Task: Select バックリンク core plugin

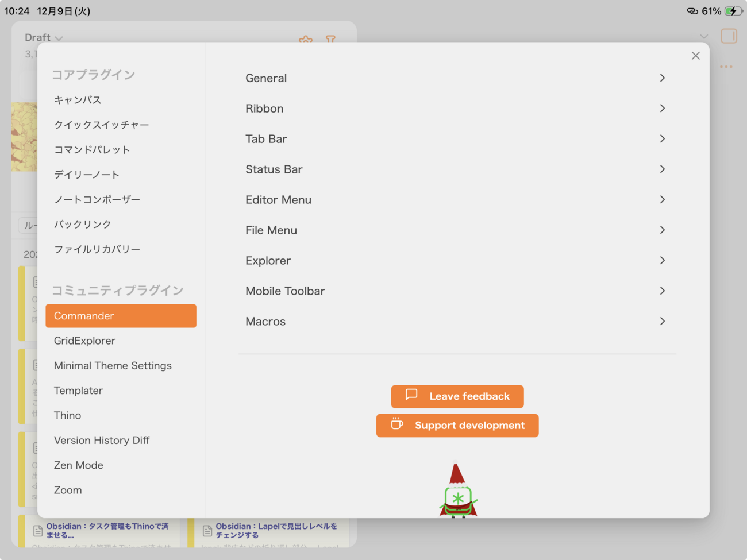Action: (121, 224)
